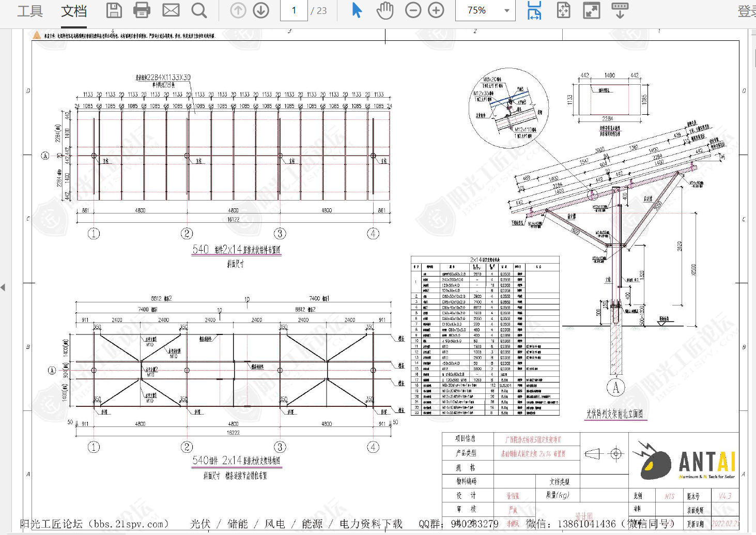Expand the left navigation pane arrow
This screenshot has width=756, height=535.
pos(3,287)
